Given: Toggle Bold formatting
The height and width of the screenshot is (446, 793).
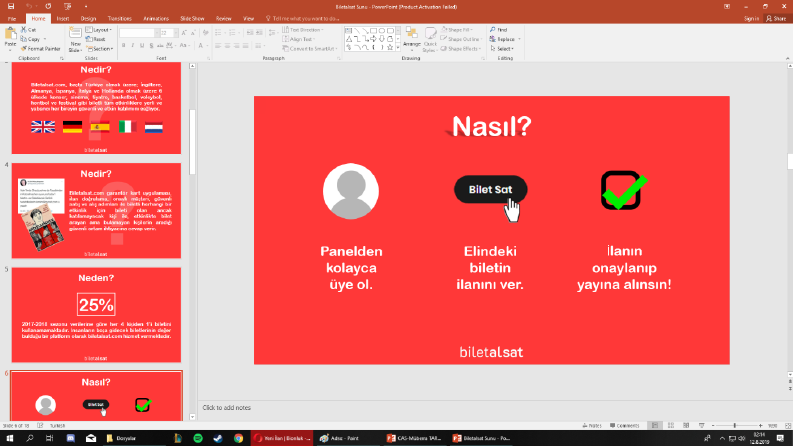Looking at the screenshot, I should pyautogui.click(x=123, y=46).
